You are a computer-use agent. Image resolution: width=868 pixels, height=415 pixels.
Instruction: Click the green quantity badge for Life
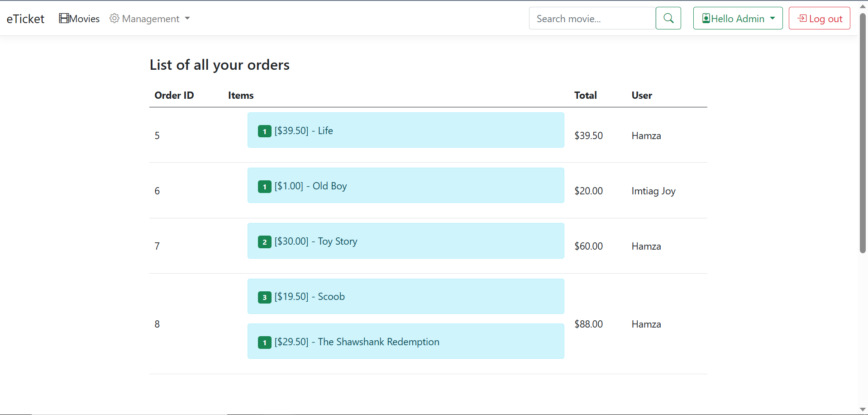pos(264,131)
